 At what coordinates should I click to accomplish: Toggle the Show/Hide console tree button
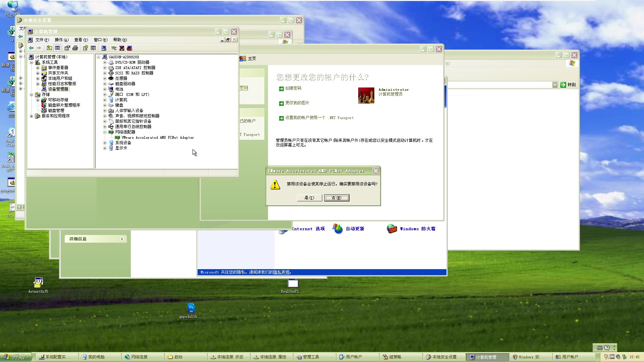(57, 48)
